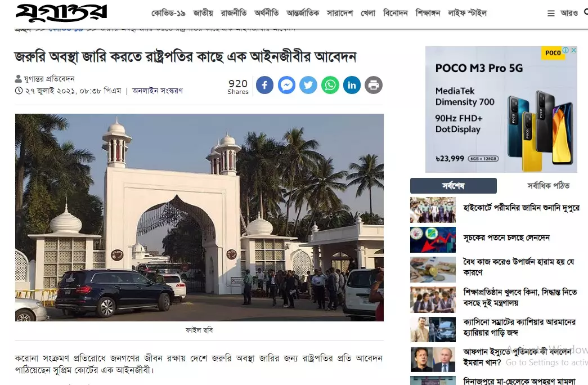Share article on WhatsApp
Screen dimensions: 588x385
[330, 85]
